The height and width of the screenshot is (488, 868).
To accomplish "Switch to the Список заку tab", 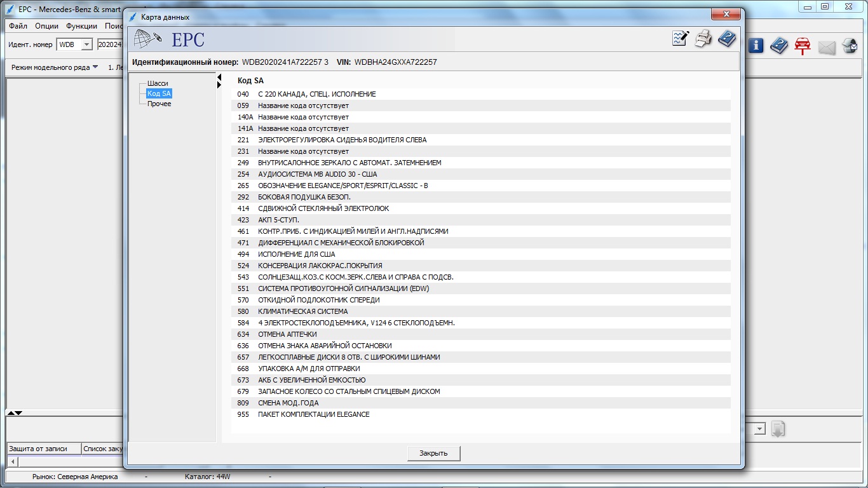I will coord(102,449).
